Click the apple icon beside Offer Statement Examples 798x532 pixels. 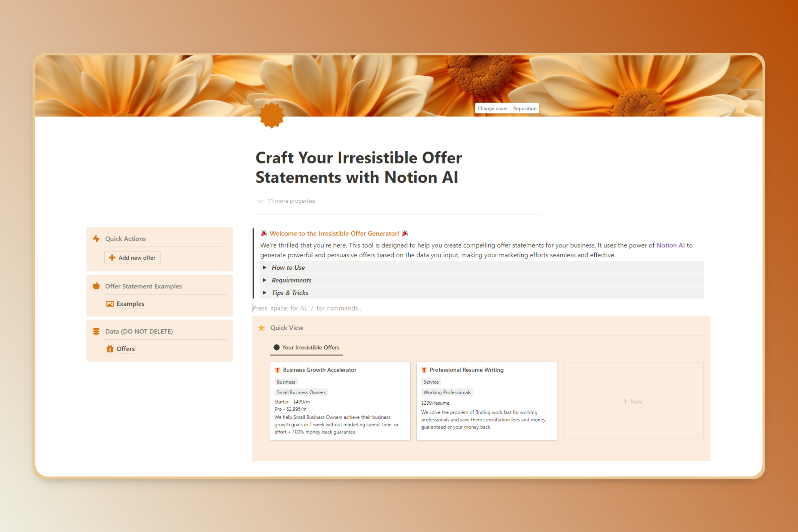(x=96, y=286)
